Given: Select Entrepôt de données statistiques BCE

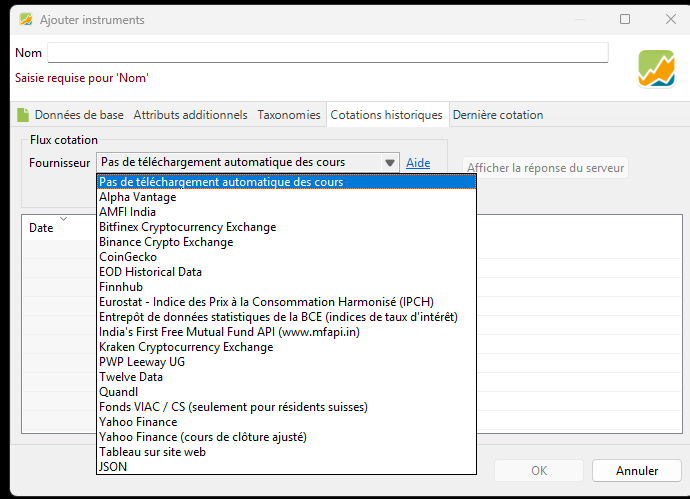Looking at the screenshot, I should (286, 316).
